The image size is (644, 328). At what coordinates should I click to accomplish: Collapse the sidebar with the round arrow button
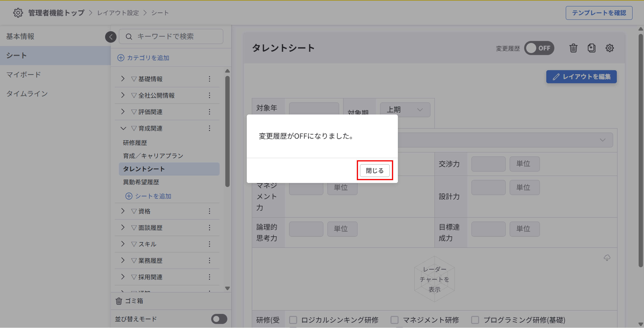tap(111, 37)
